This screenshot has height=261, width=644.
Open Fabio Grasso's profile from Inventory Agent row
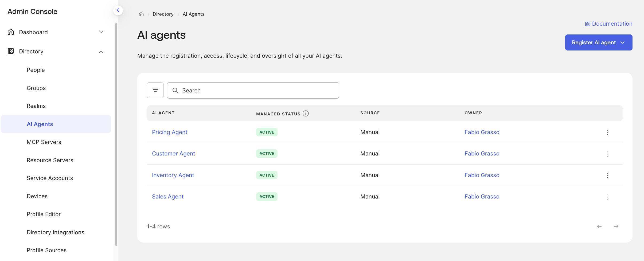(x=482, y=175)
